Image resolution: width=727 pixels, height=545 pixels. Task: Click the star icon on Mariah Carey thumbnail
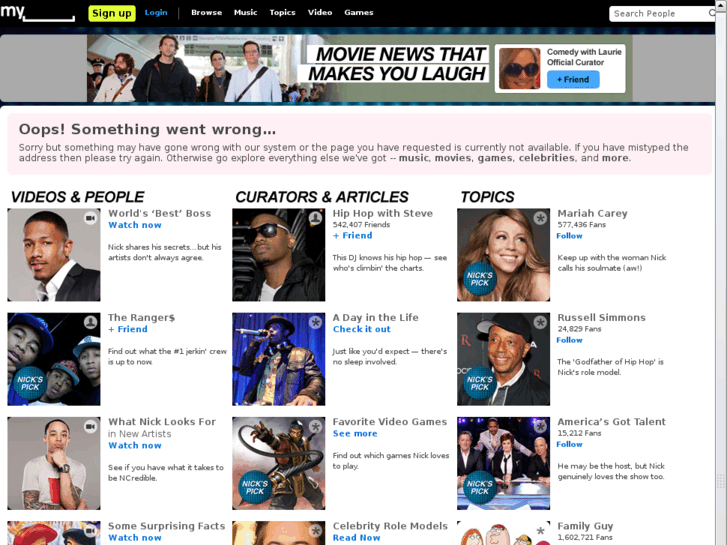540,218
